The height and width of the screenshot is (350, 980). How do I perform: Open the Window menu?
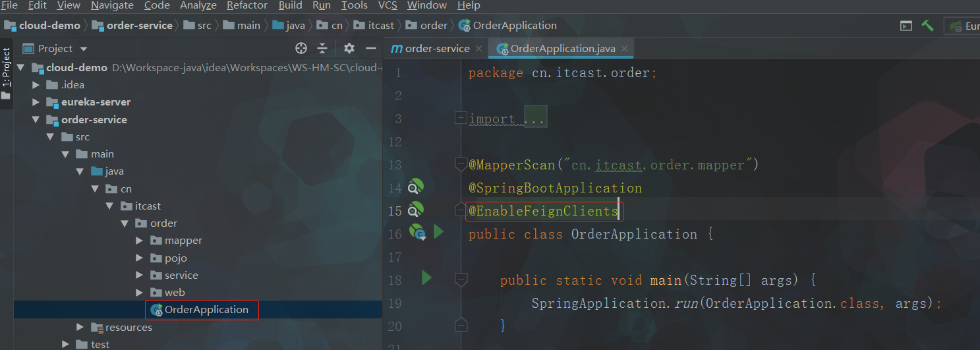click(x=427, y=5)
